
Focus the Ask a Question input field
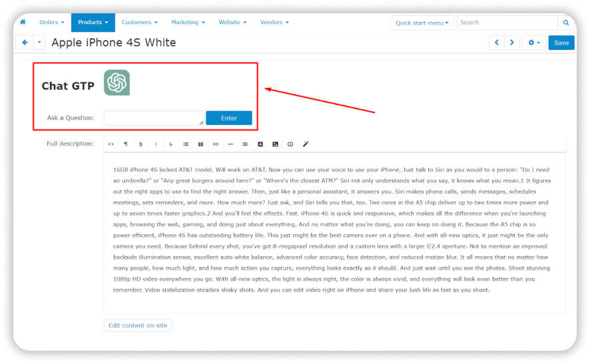point(153,118)
